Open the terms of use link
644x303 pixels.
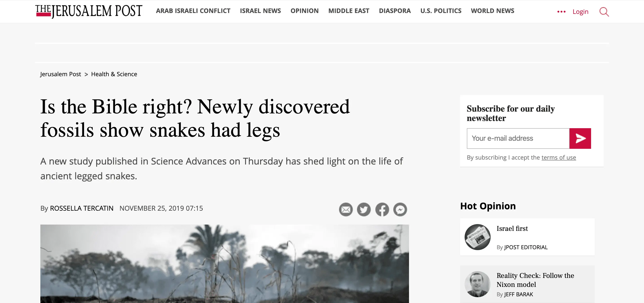(x=559, y=158)
